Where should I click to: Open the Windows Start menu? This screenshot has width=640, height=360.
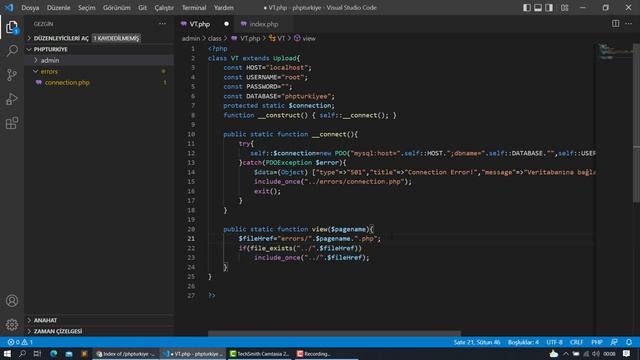[7, 354]
